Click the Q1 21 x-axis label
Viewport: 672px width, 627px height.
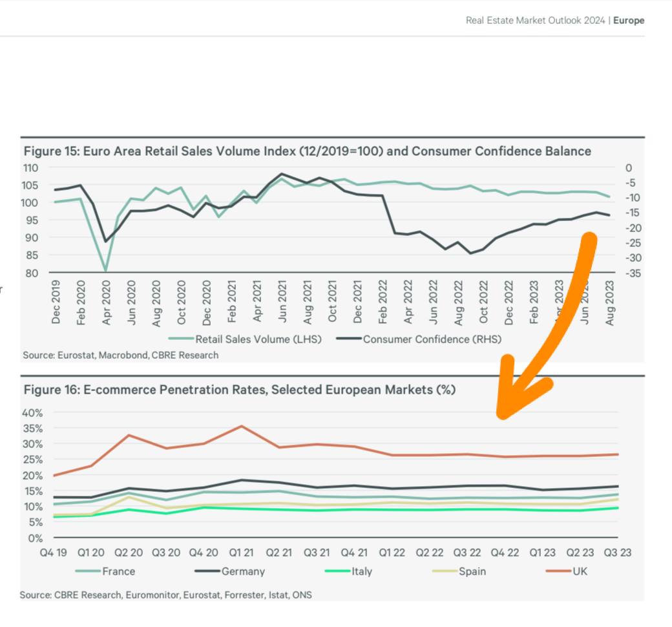tap(241, 553)
